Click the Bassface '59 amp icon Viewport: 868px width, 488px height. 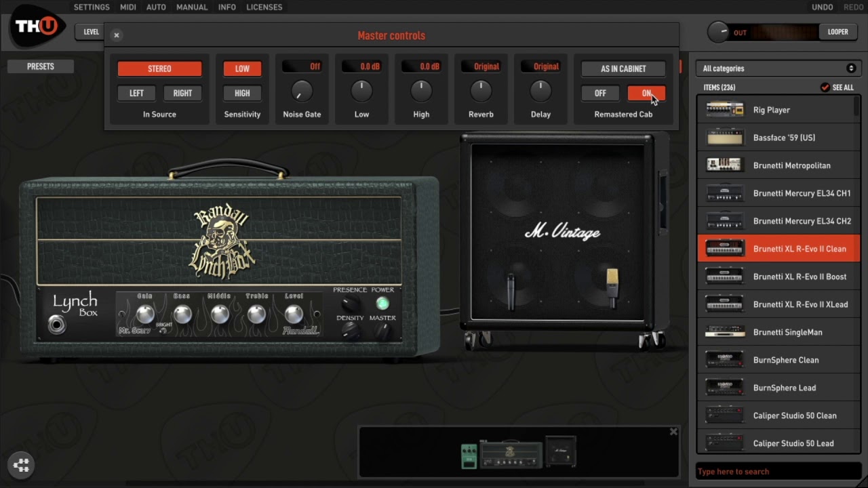click(724, 137)
